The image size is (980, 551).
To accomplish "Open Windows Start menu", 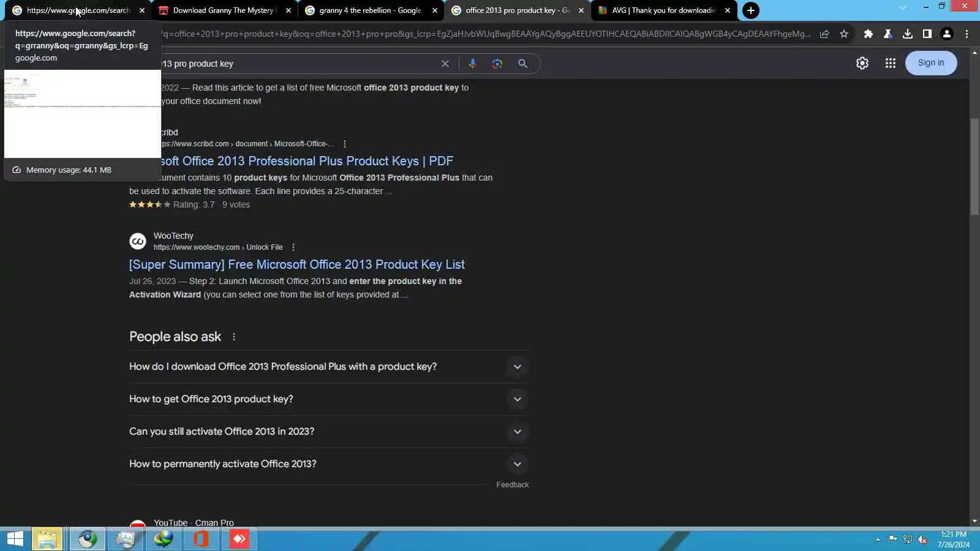I will pos(15,539).
